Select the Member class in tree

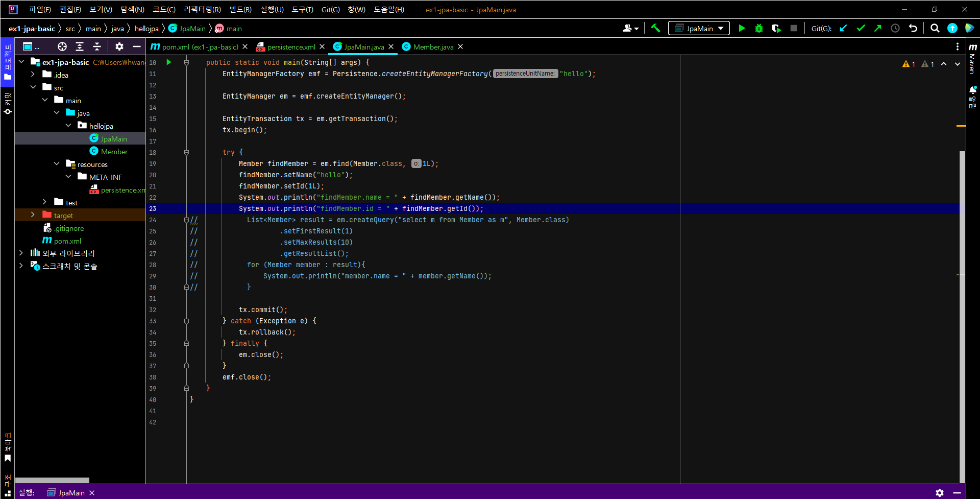114,152
